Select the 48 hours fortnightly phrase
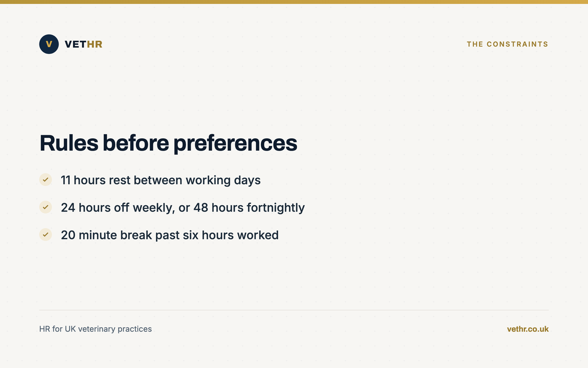Viewport: 588px width, 368px height. [249, 208]
